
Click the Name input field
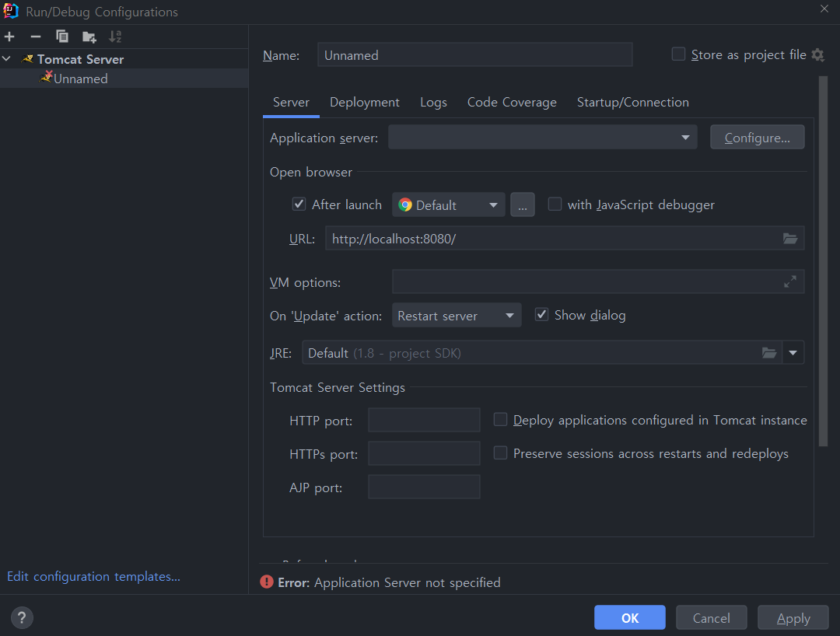coord(474,54)
